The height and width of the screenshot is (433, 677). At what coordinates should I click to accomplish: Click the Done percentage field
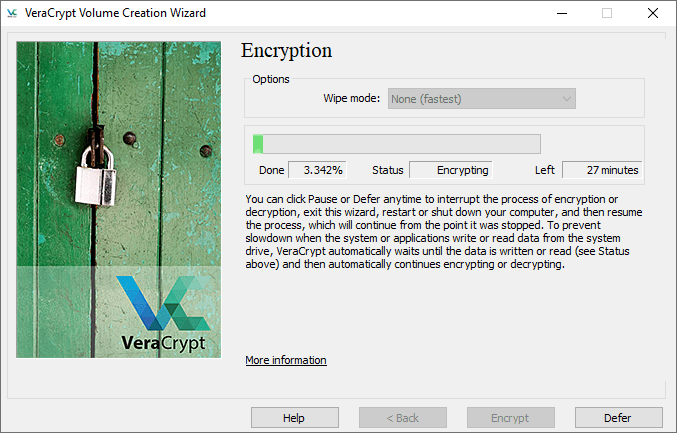[x=317, y=170]
